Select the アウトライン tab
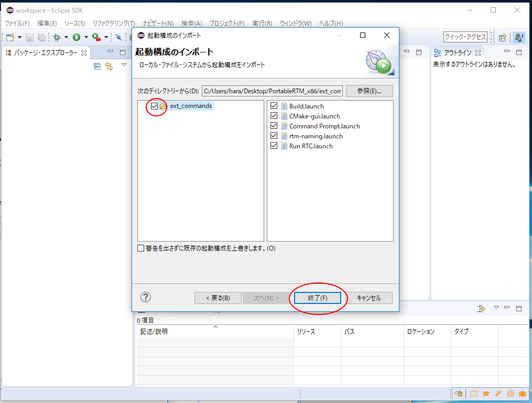532x403 pixels. click(x=458, y=53)
